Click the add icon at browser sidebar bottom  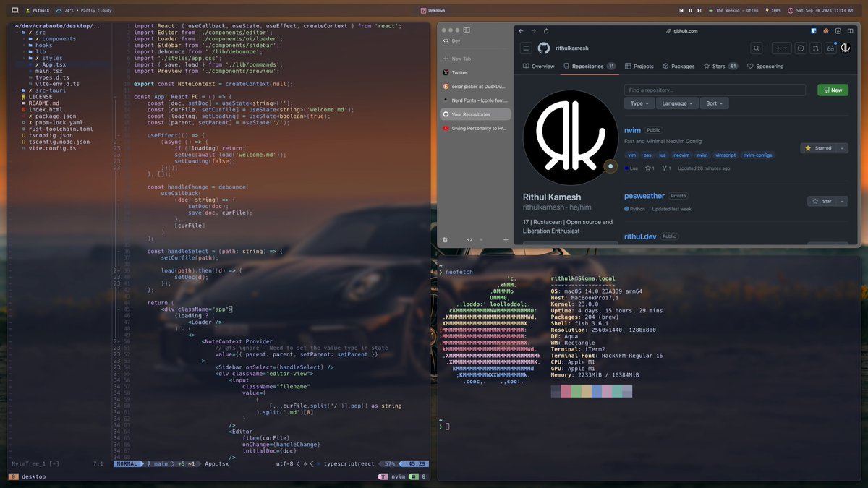506,239
